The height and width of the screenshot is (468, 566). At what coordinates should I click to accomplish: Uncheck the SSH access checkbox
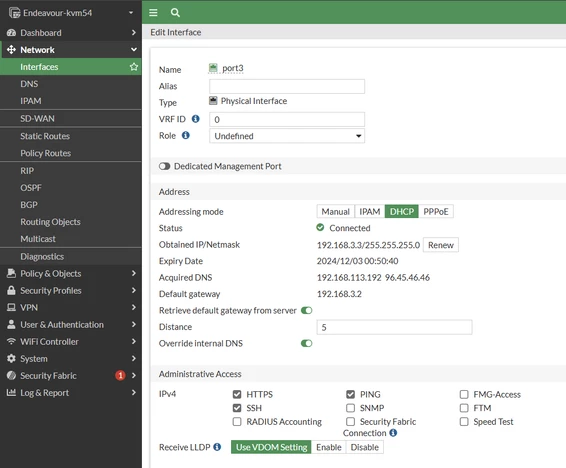point(237,408)
